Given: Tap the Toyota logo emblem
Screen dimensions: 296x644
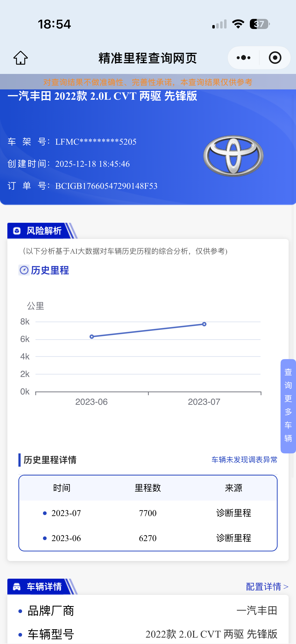Looking at the screenshot, I should (x=233, y=155).
